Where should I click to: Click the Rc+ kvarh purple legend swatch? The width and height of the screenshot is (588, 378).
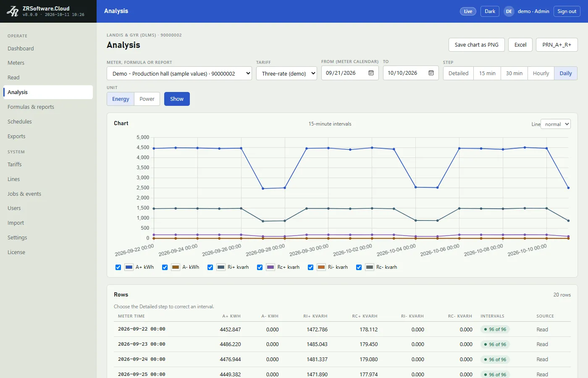pyautogui.click(x=271, y=267)
